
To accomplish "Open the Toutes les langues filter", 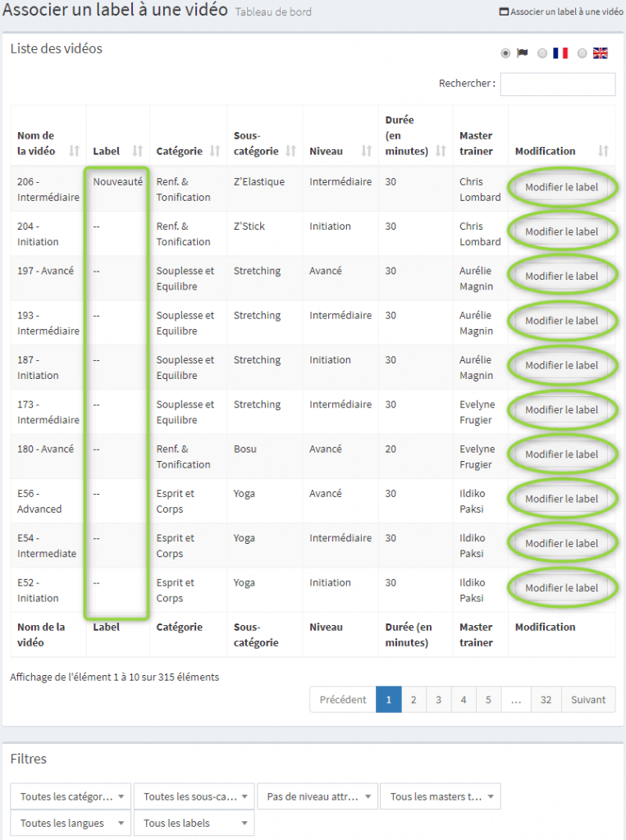I will click(71, 823).
